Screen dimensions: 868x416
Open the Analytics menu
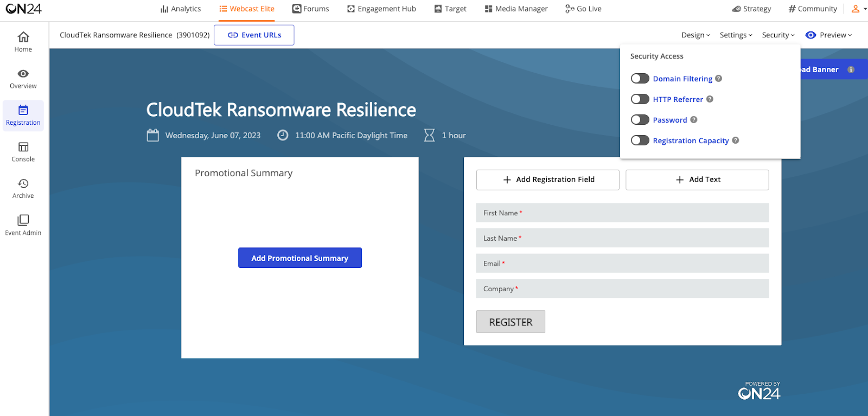181,9
